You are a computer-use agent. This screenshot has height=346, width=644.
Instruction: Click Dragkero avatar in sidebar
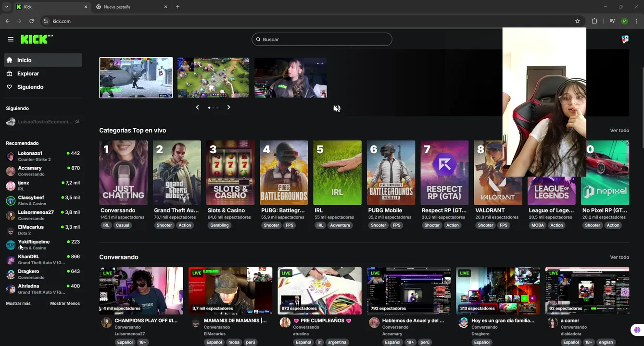[x=11, y=274]
